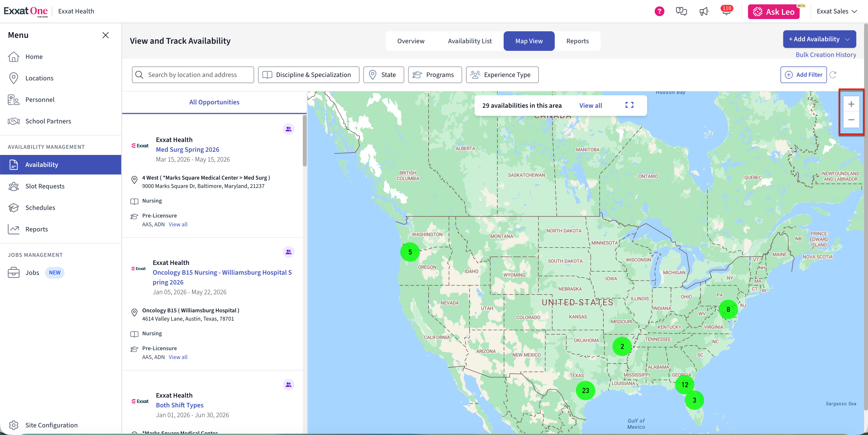868x435 pixels.
Task: Open the announcements megaphone icon
Action: tap(704, 11)
